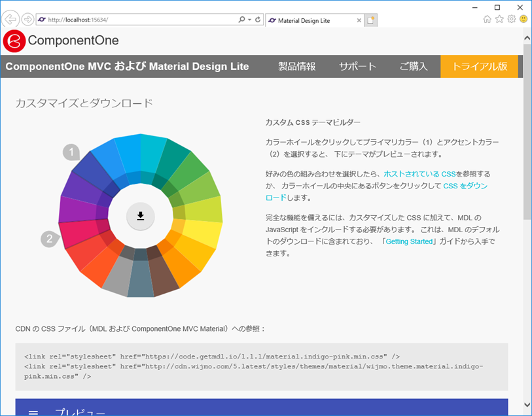This screenshot has height=416, width=532.
Task: Click the browser forward arrow button
Action: pyautogui.click(x=28, y=20)
